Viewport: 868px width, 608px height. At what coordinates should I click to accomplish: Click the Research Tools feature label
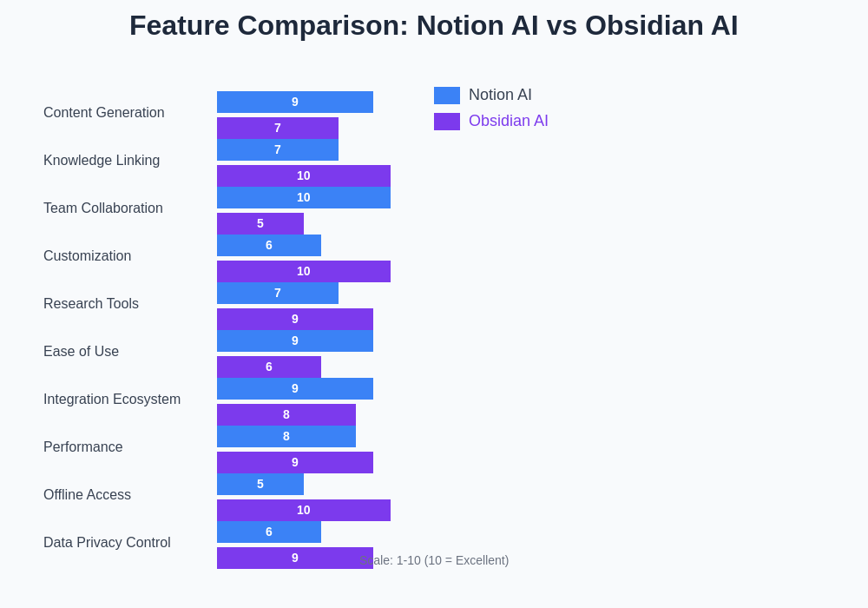coord(91,304)
